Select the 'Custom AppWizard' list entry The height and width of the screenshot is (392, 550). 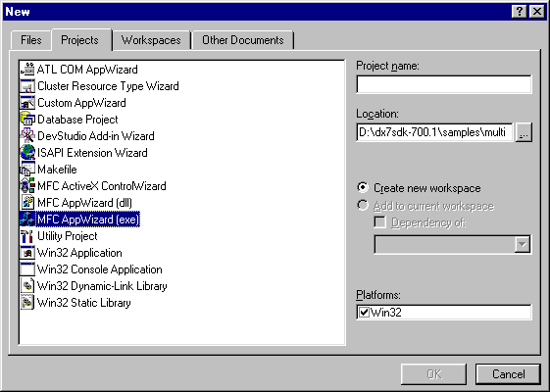coord(81,103)
